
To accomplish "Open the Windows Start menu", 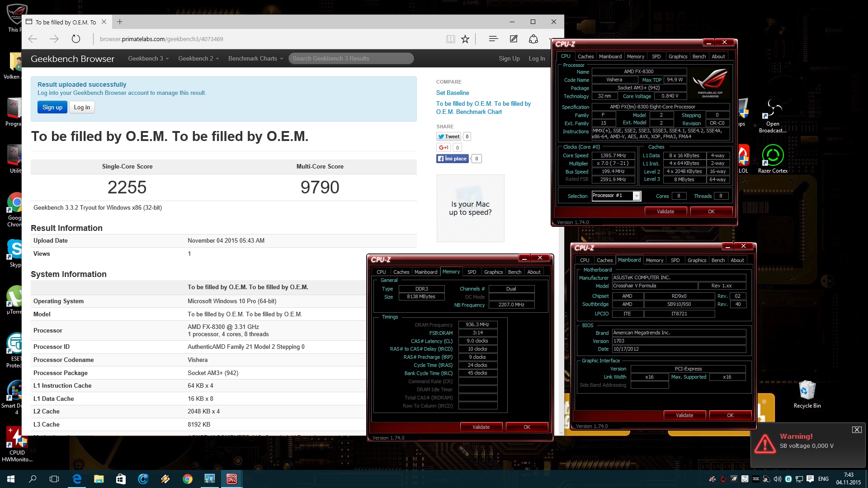I will click(x=11, y=479).
